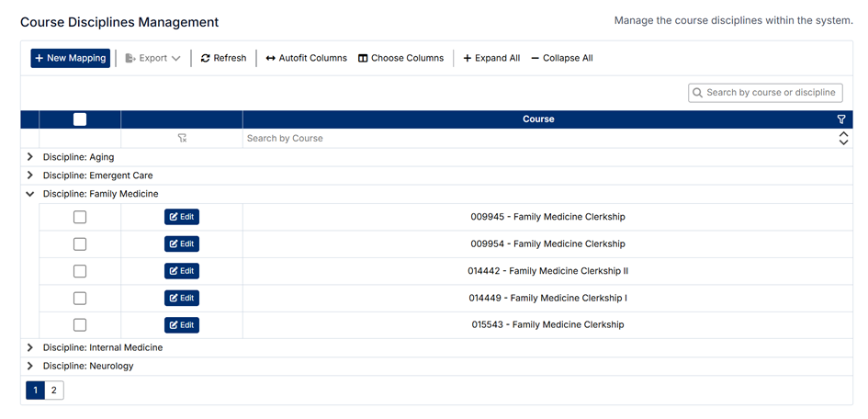Toggle the select-all header checkbox

(x=80, y=119)
